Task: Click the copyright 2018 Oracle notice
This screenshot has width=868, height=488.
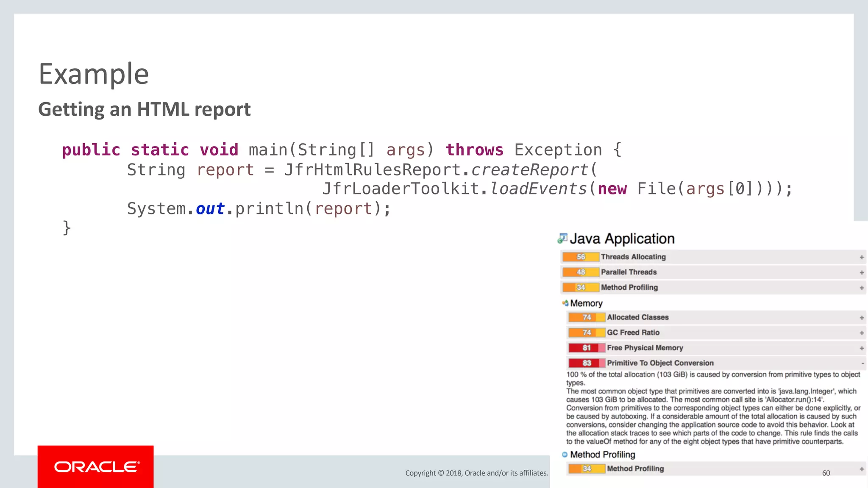Action: [476, 473]
